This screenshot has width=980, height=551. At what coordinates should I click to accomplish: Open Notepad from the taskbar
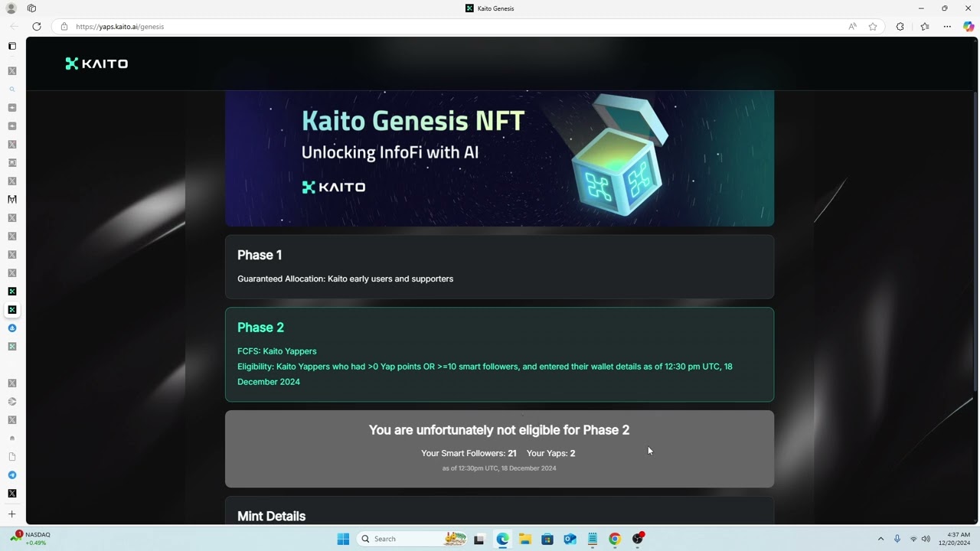pos(592,539)
